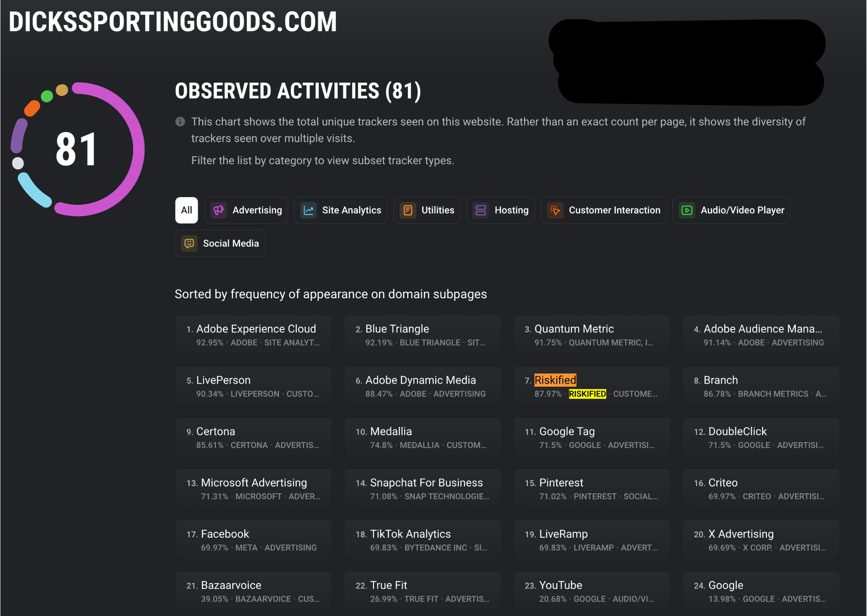Click the Social Media chat icon

(189, 243)
